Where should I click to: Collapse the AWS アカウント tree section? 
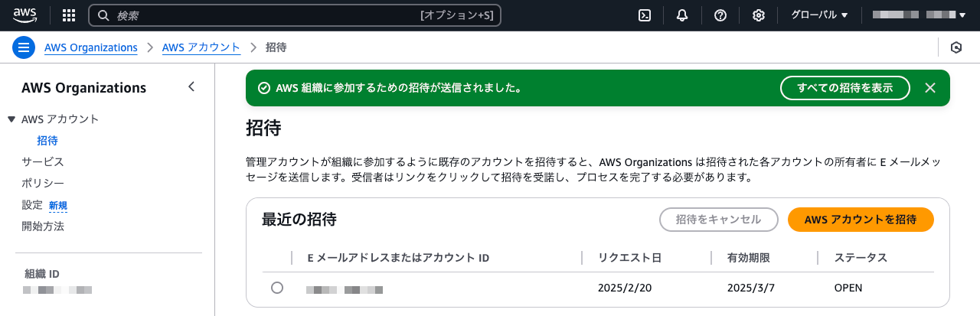coord(11,119)
